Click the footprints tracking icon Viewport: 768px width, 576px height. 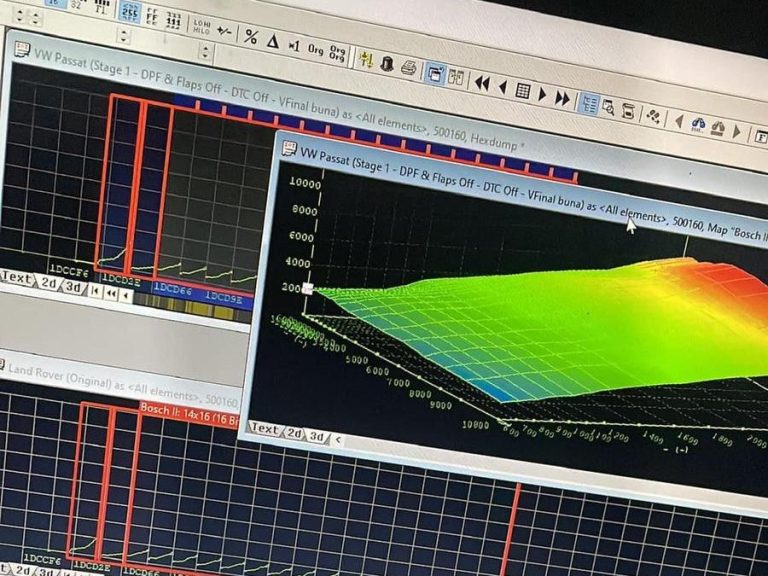pos(654,116)
